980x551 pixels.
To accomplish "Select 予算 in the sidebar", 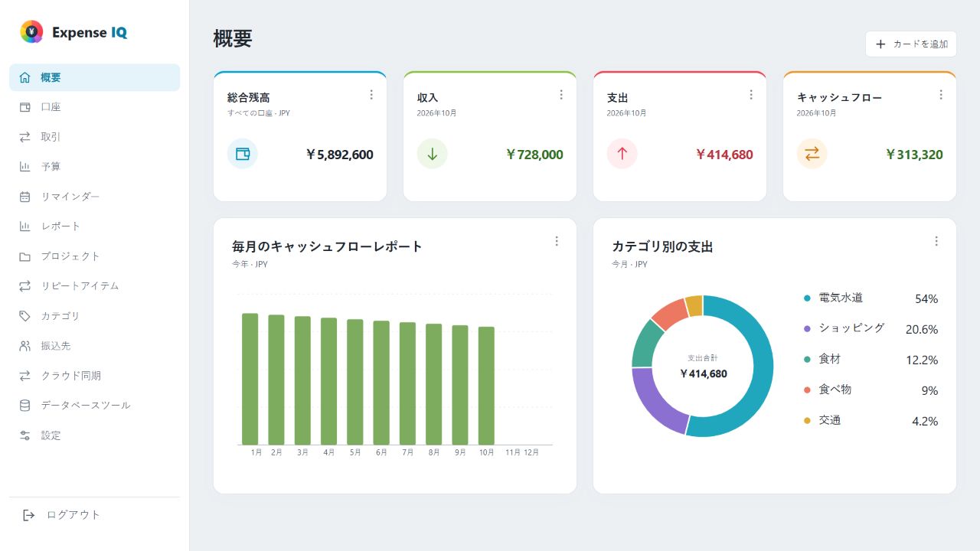I will point(95,167).
